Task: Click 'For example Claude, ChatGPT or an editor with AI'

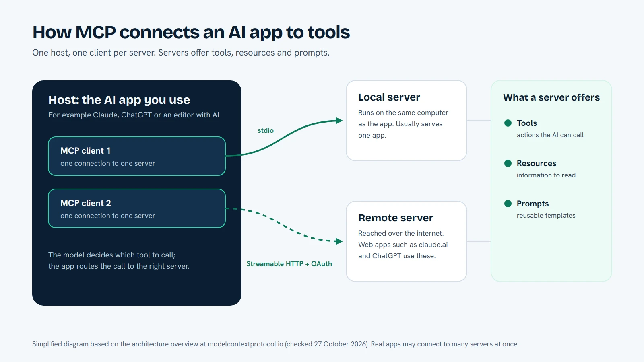Action: (134, 115)
